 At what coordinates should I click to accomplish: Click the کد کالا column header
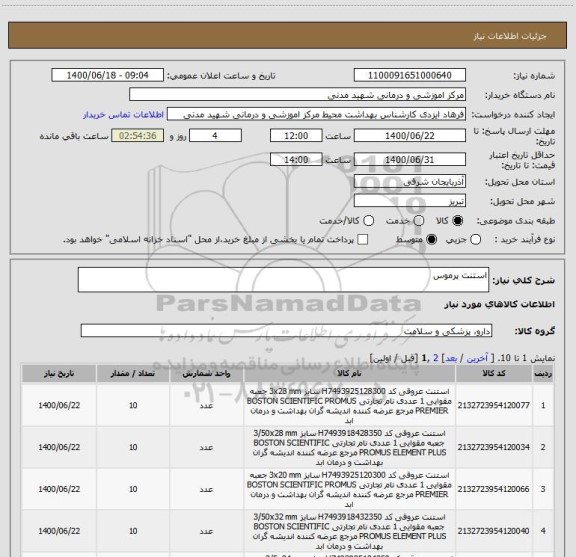coord(494,374)
